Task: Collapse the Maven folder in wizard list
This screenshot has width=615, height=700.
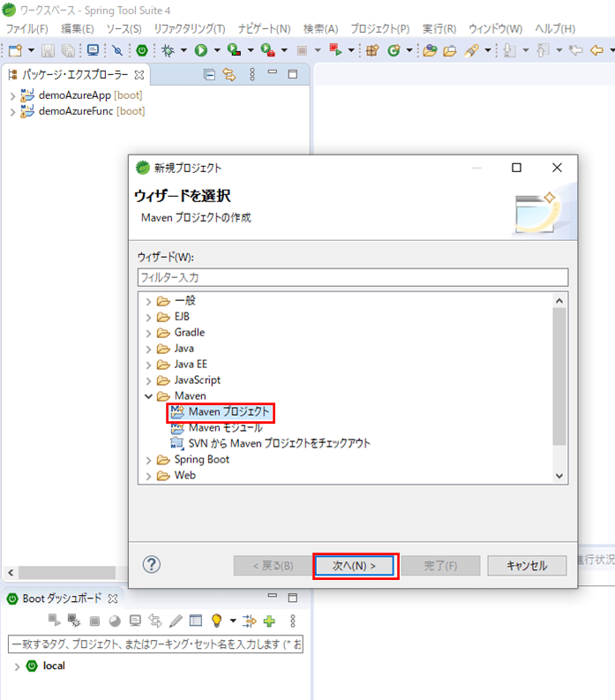Action: coord(148,396)
